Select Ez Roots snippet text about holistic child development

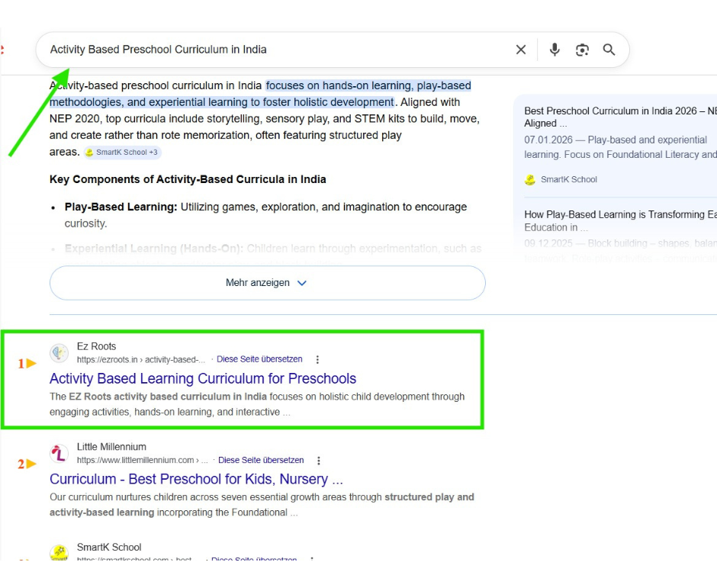pyautogui.click(x=257, y=404)
